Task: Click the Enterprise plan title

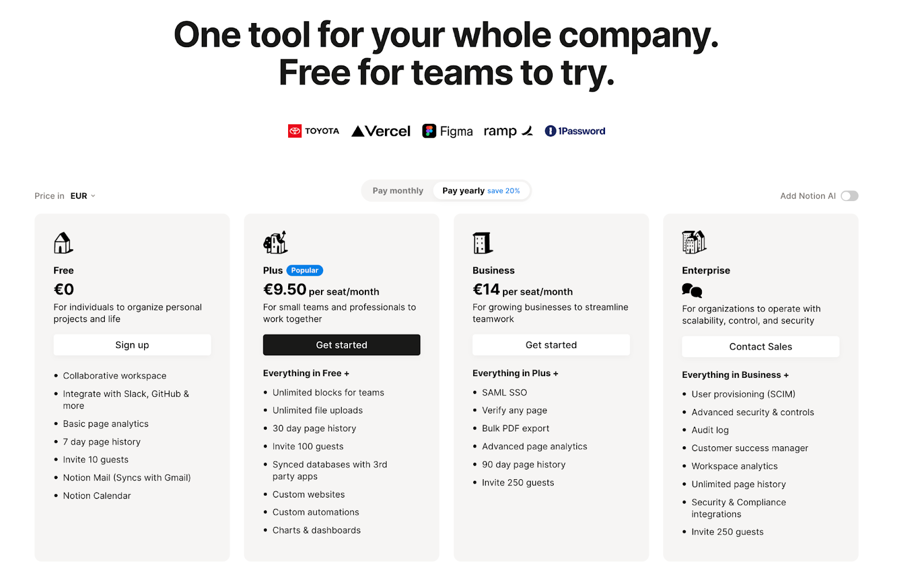Action: pos(706,270)
